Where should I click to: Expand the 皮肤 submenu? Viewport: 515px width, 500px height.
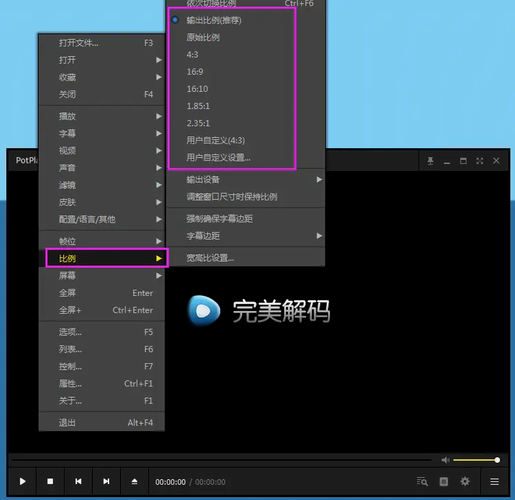102,202
